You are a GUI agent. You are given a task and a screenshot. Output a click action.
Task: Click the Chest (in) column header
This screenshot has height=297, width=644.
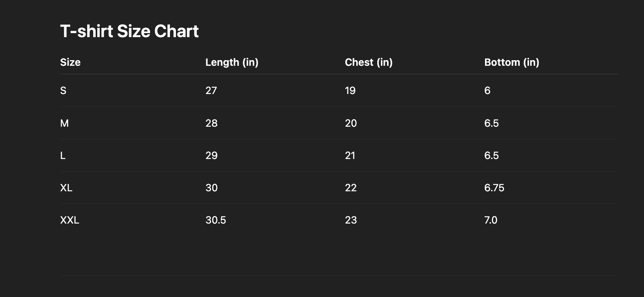368,62
